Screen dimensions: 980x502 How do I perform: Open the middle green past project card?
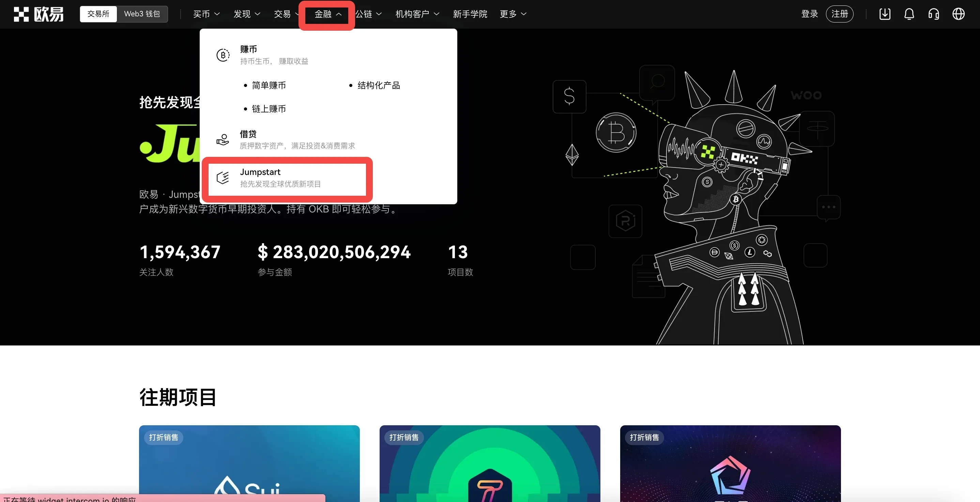coord(490,463)
